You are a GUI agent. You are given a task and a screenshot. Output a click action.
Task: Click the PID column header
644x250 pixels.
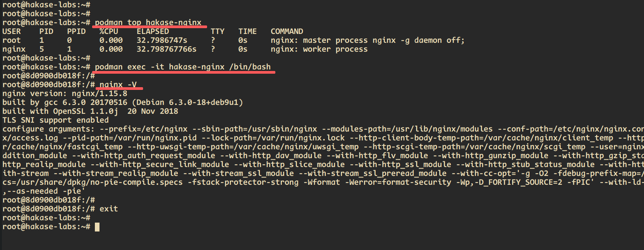[x=46, y=32]
